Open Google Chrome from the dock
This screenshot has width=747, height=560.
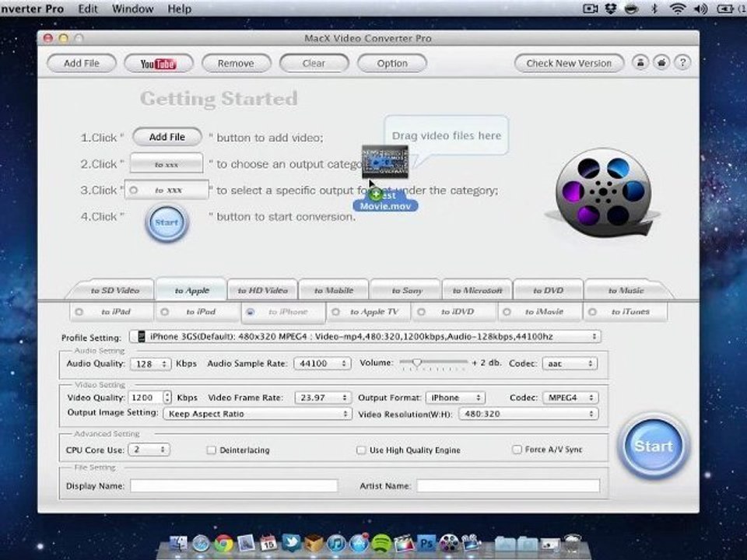223,544
